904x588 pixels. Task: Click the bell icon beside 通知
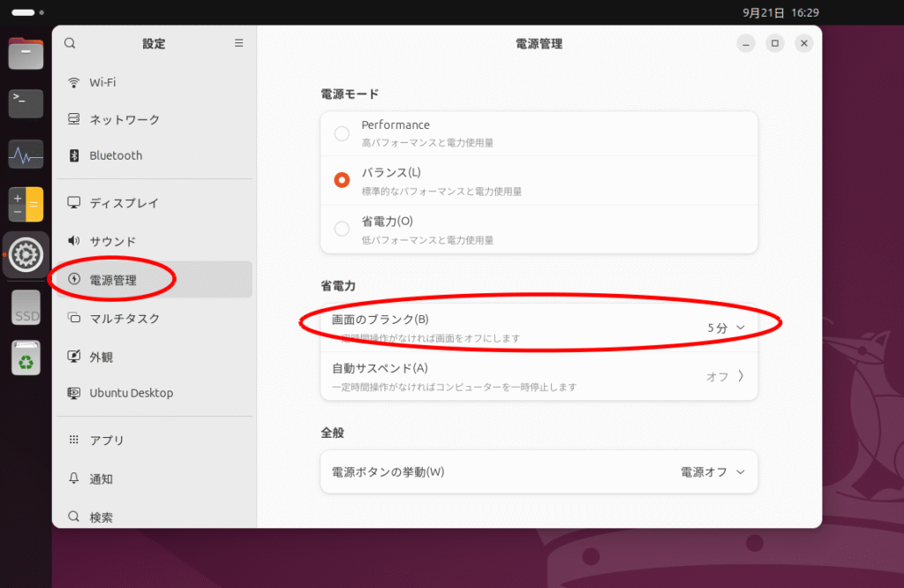pos(74,479)
